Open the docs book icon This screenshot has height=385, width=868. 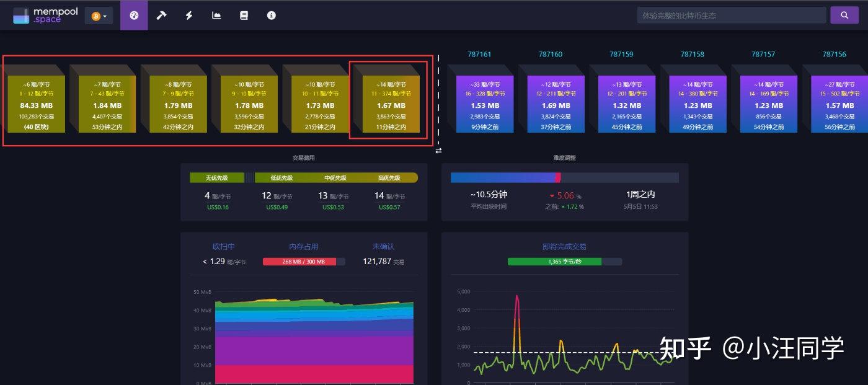coord(244,15)
